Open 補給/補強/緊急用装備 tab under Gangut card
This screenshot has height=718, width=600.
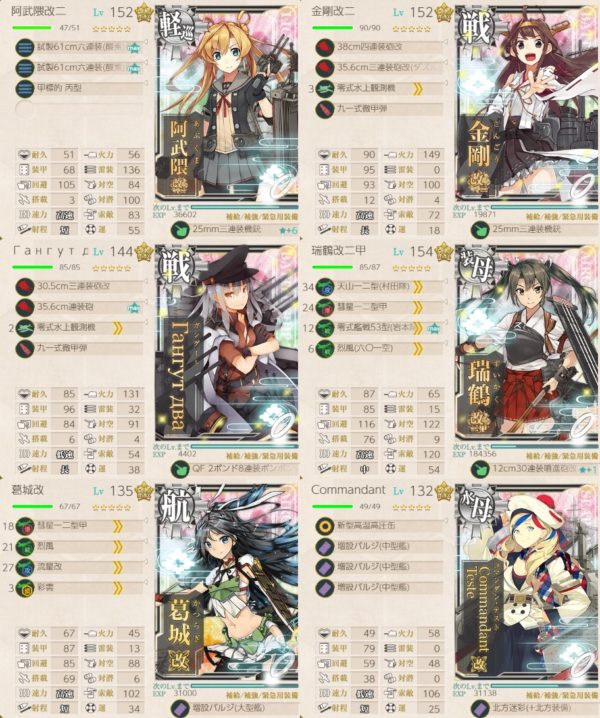[262, 456]
